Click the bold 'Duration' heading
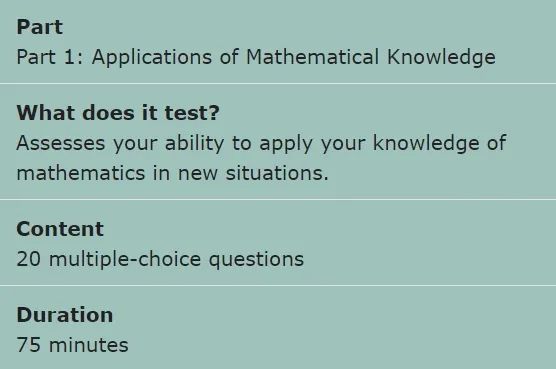Screen dimensions: 556x369 [65, 315]
